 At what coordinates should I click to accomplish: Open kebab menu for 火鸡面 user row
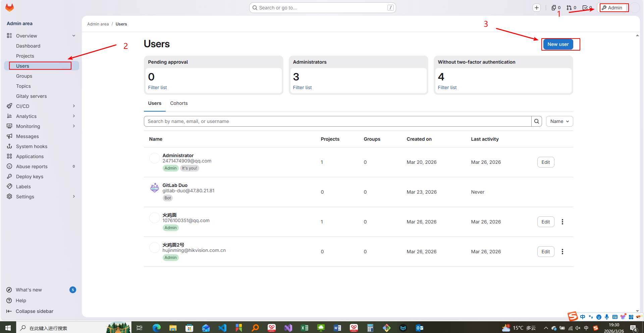point(562,222)
